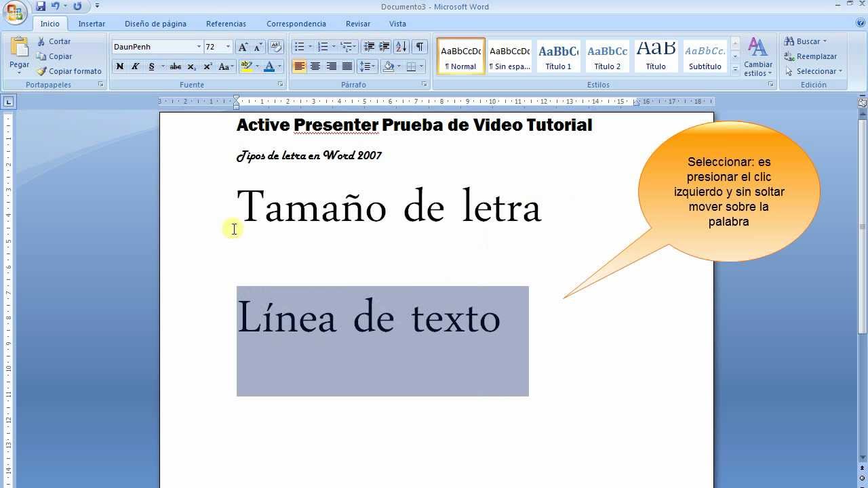The width and height of the screenshot is (868, 488).
Task: Open the Seleccionar dropdown
Action: 813,71
